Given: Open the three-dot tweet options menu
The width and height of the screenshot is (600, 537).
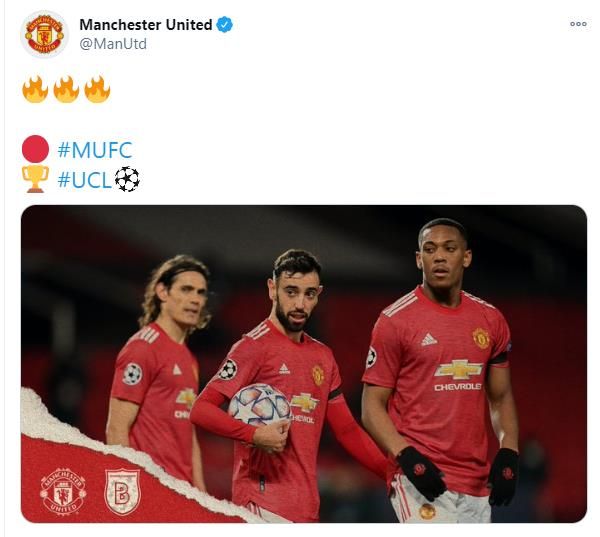Looking at the screenshot, I should [578, 24].
